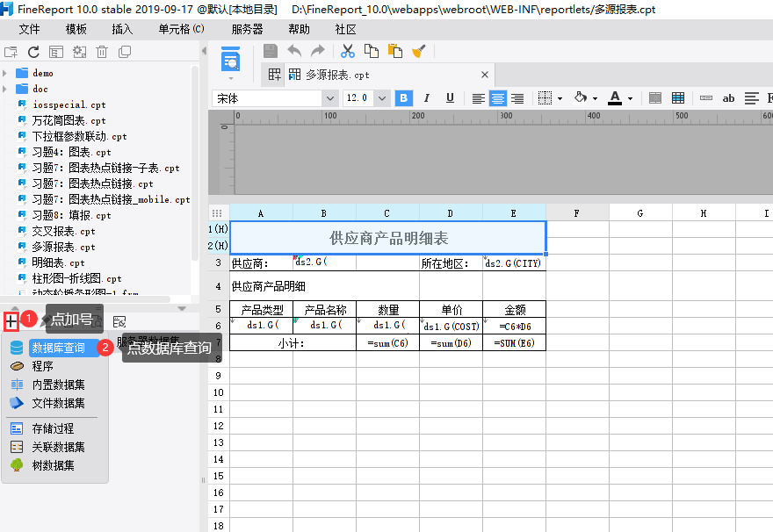This screenshot has height=532, width=773.
Task: Click the scissors cut icon
Action: tap(348, 52)
